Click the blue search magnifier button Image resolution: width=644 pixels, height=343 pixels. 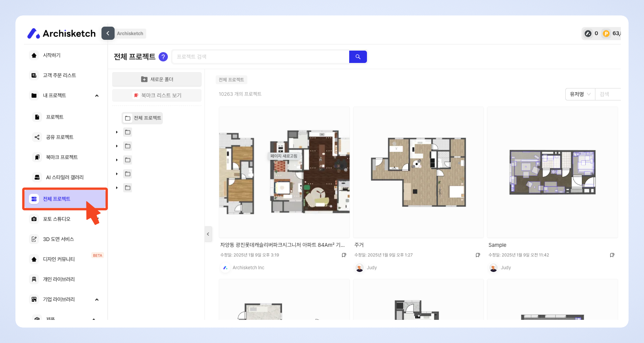[358, 57]
